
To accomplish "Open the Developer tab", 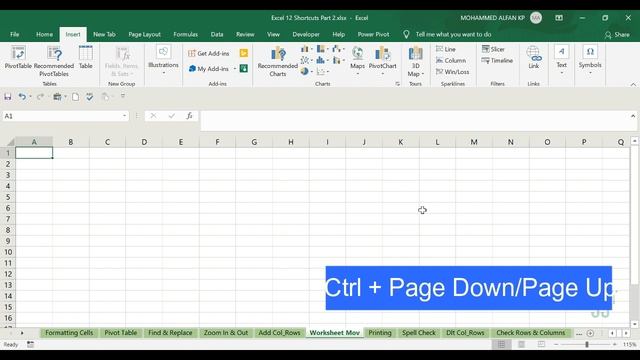I will pos(306,34).
